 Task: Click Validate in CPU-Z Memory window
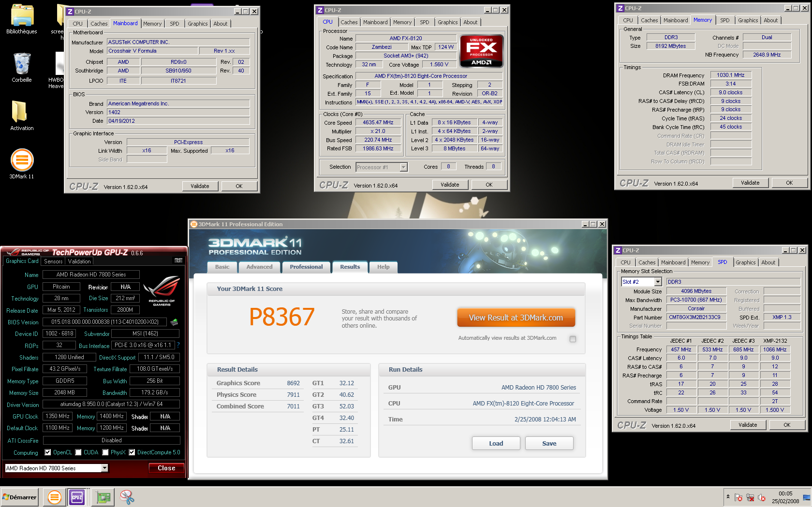[x=750, y=183]
